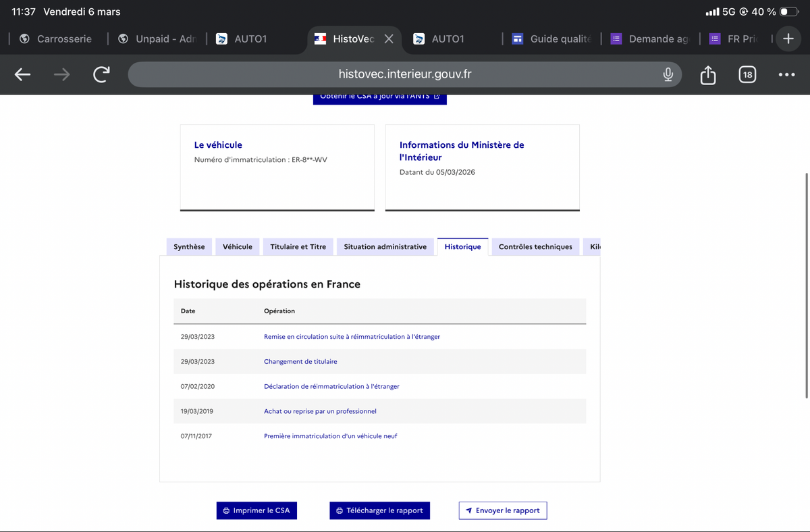The image size is (810, 532).
Task: Switch to the Carrosserie browser tab
Action: (x=55, y=39)
